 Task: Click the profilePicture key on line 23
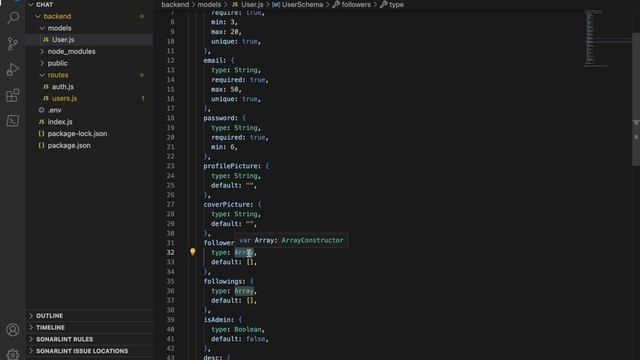(231, 166)
